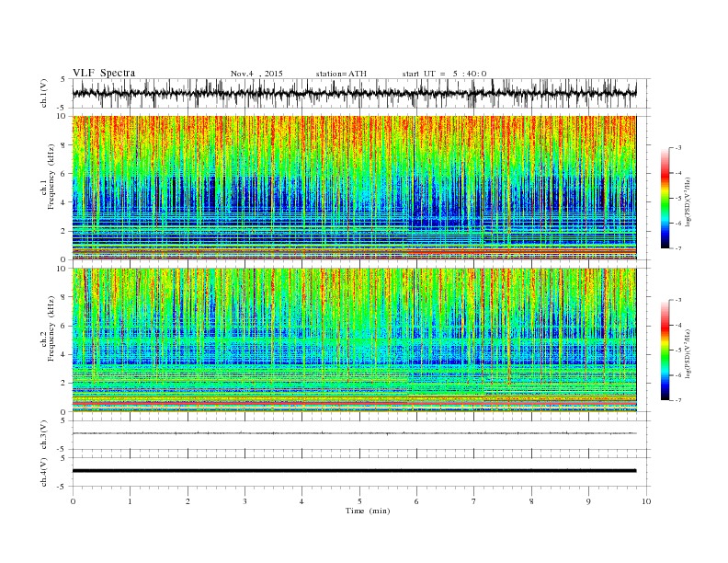Viewport: 728px width, 563px height.
Task: Click the "5" tick of ch.1(V) axis
Action: 63,79
